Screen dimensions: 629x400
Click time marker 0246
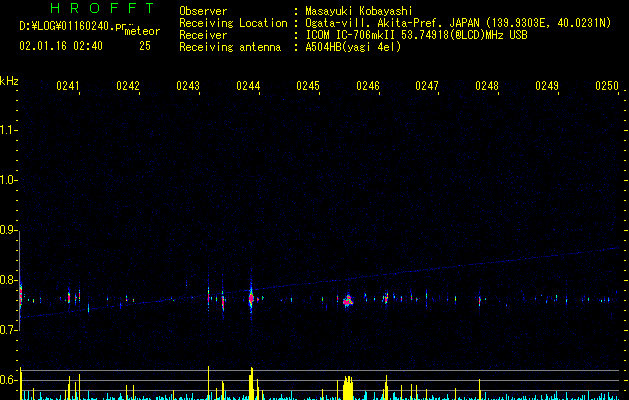tap(368, 86)
